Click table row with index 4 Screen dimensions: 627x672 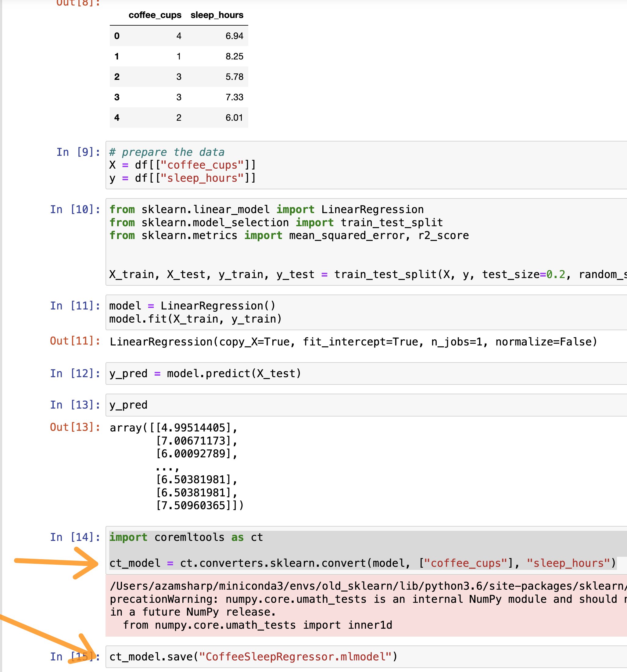178,118
